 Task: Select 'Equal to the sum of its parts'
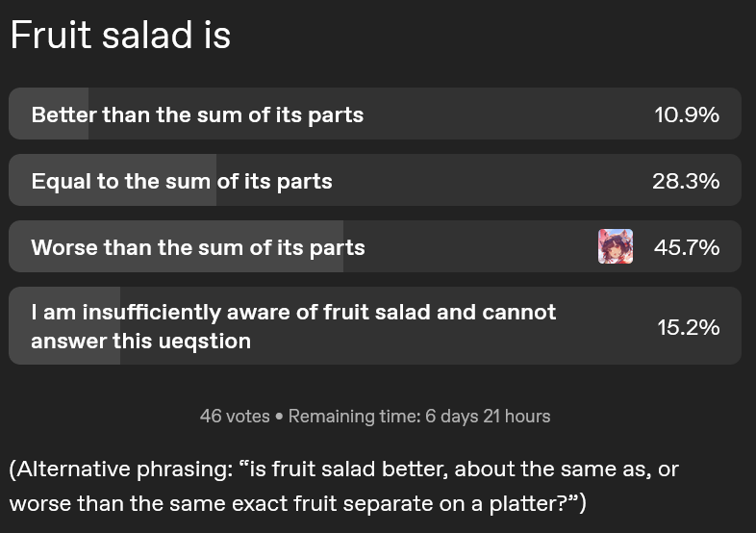pyautogui.click(x=374, y=180)
